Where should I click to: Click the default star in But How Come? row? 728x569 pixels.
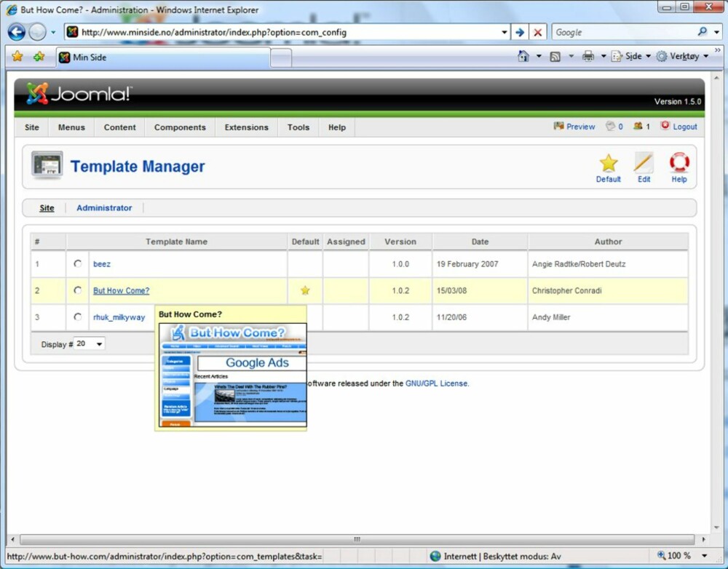[305, 290]
